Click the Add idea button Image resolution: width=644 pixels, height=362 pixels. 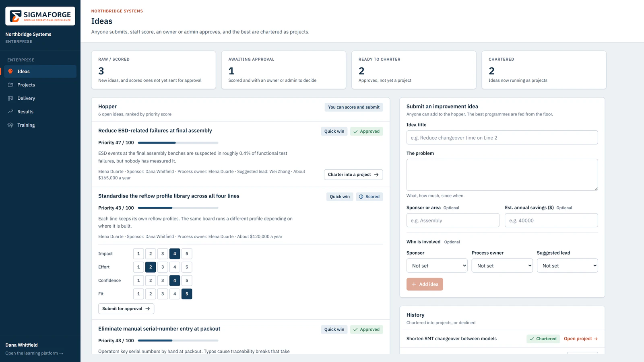tap(425, 284)
